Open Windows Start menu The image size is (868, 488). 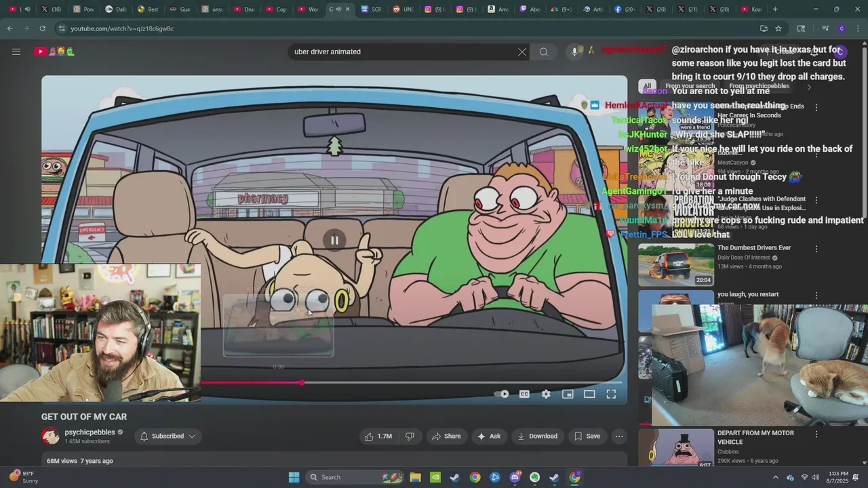click(x=294, y=477)
